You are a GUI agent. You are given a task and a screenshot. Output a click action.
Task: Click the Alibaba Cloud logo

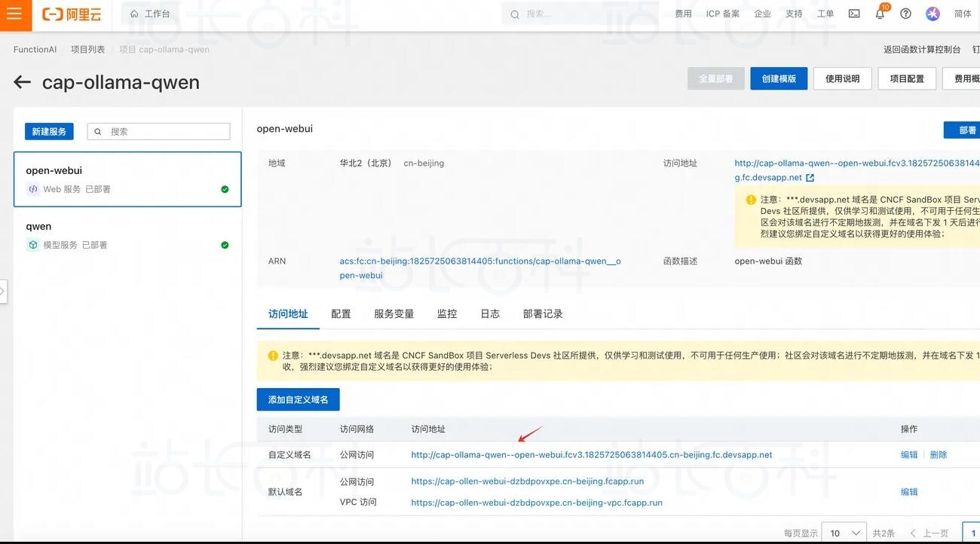click(x=72, y=14)
